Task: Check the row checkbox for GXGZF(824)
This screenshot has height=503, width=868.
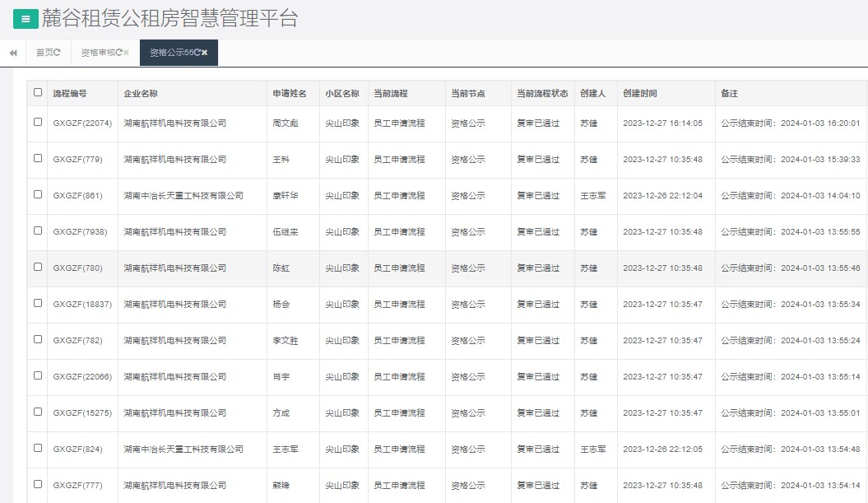Action: tap(37, 449)
